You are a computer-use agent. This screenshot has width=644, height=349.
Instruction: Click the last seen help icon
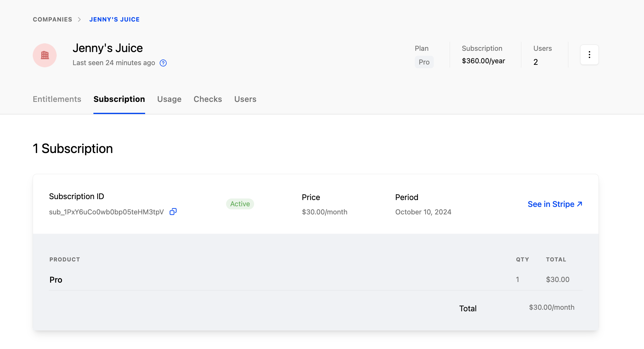coord(163,63)
